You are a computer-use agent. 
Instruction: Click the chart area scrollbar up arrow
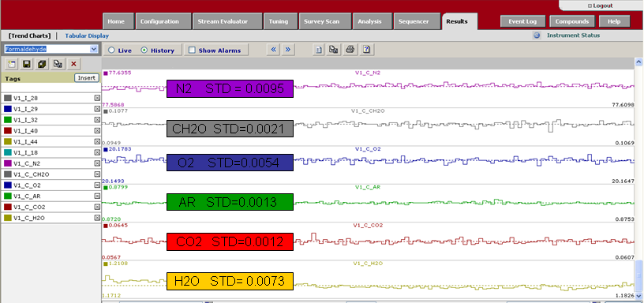click(x=638, y=62)
